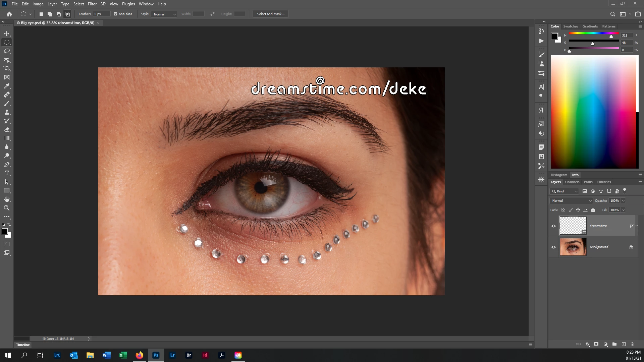Screen dimensions: 644x362
Task: Select the Eyedropper tool
Action: (x=7, y=86)
